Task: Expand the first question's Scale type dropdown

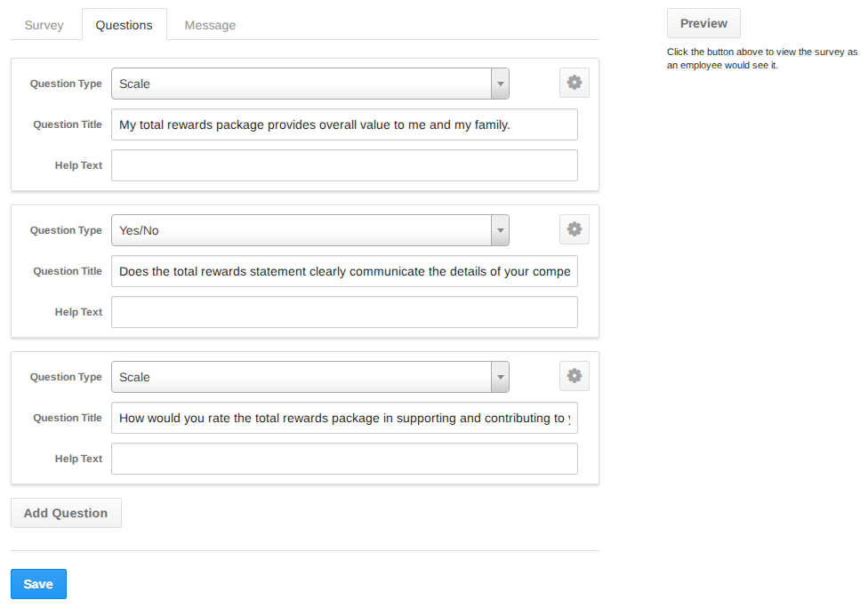Action: 309,84
